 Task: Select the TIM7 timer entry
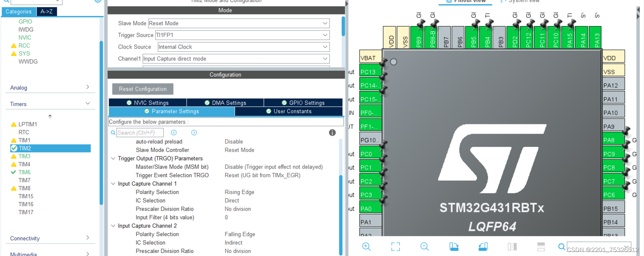[24, 180]
